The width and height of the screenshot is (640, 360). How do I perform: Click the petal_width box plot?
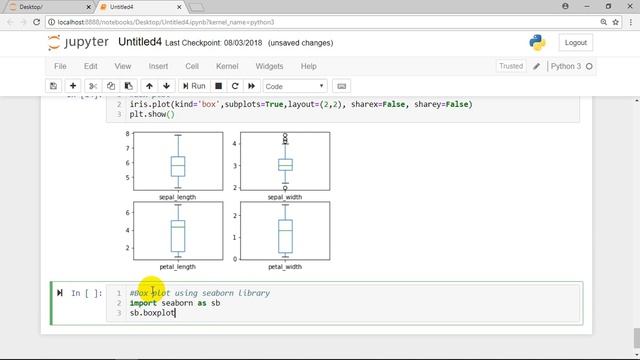pos(285,231)
